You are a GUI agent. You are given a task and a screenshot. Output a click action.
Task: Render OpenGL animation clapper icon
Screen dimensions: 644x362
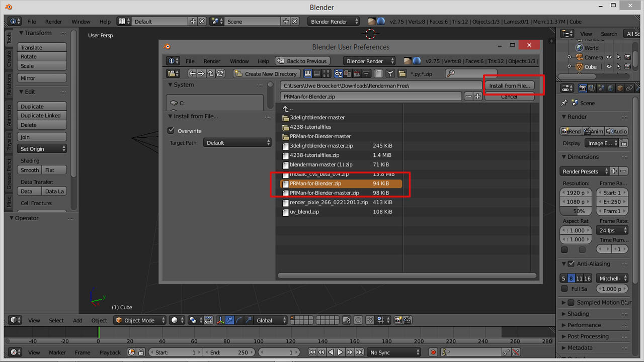(408, 320)
